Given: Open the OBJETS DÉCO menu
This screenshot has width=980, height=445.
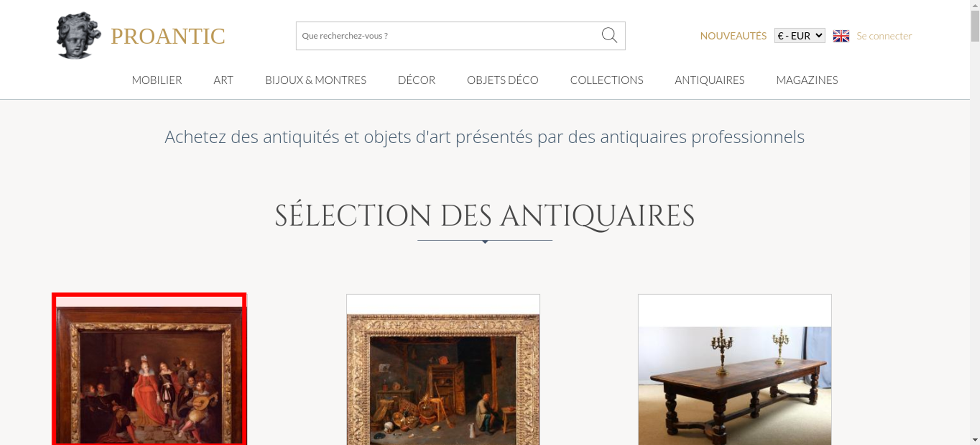Looking at the screenshot, I should (x=503, y=80).
